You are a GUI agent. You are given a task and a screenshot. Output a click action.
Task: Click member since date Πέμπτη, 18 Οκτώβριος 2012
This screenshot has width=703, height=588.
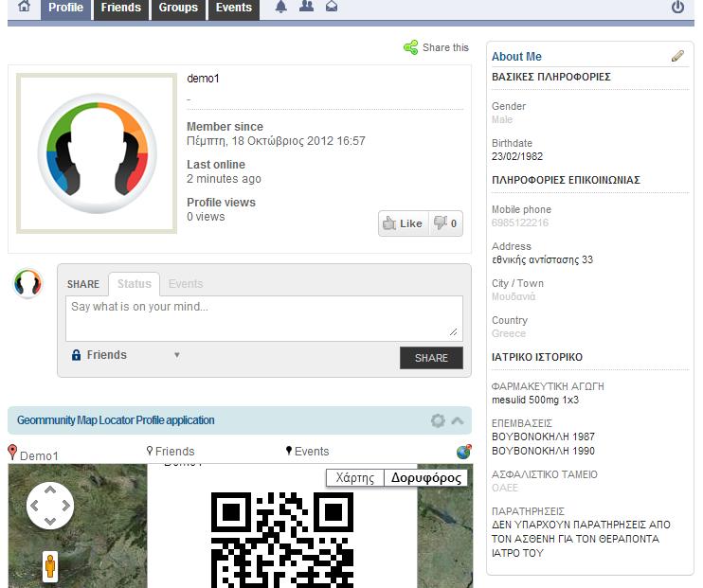(277, 141)
